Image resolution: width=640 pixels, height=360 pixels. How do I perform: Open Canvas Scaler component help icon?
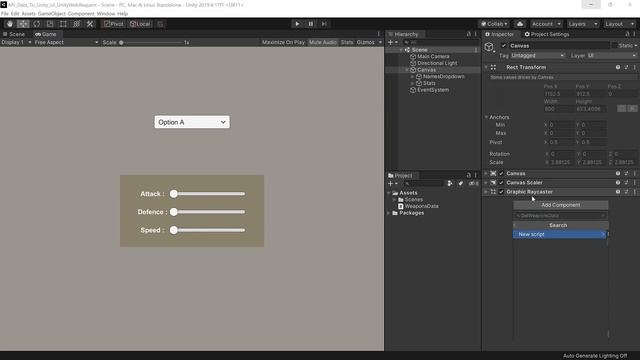(x=618, y=182)
